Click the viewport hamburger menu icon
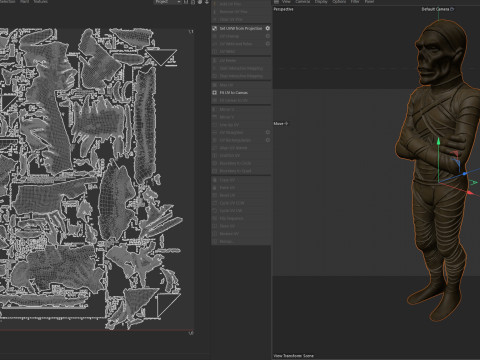The height and width of the screenshot is (360, 480). [276, 2]
